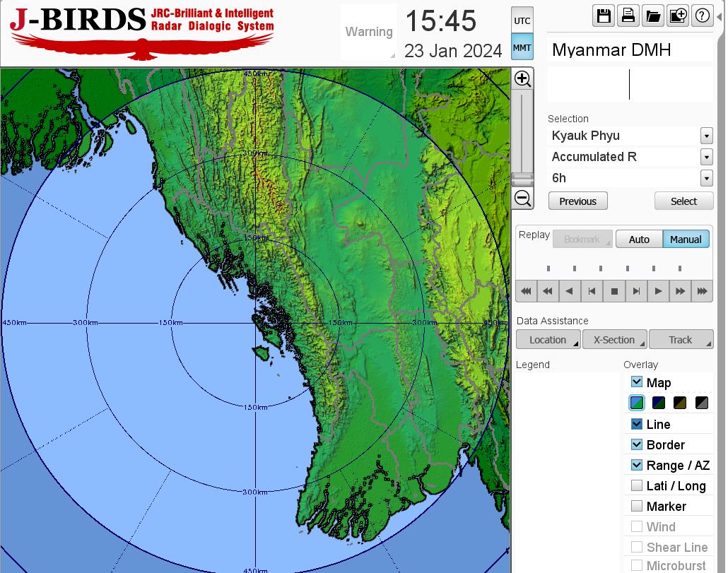
Task: Enable the Marker overlay checkbox
Action: click(637, 506)
